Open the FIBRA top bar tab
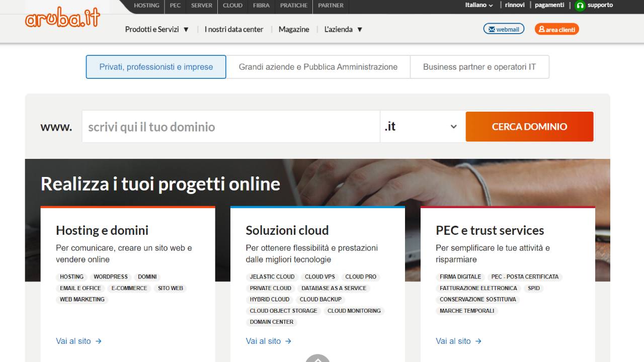The image size is (644, 362). (261, 6)
